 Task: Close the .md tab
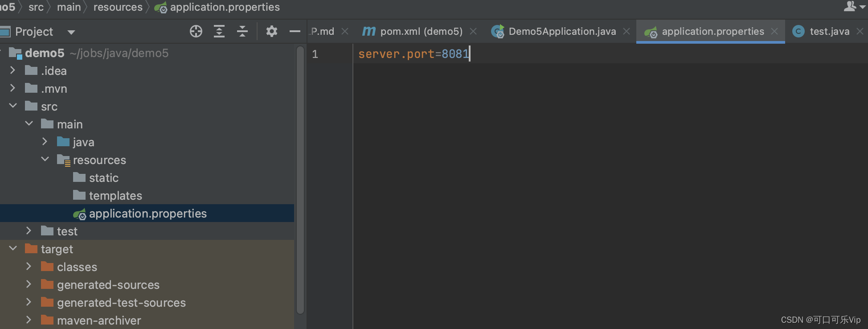345,31
